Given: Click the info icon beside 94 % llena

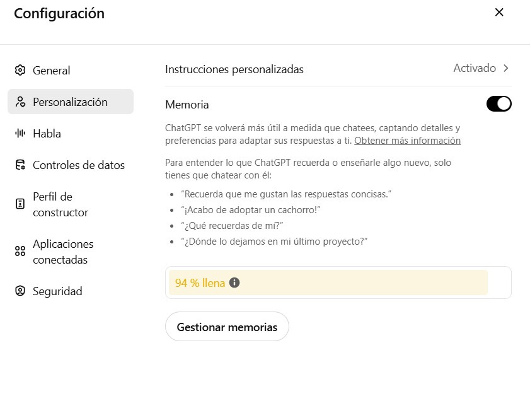Looking at the screenshot, I should coord(234,283).
